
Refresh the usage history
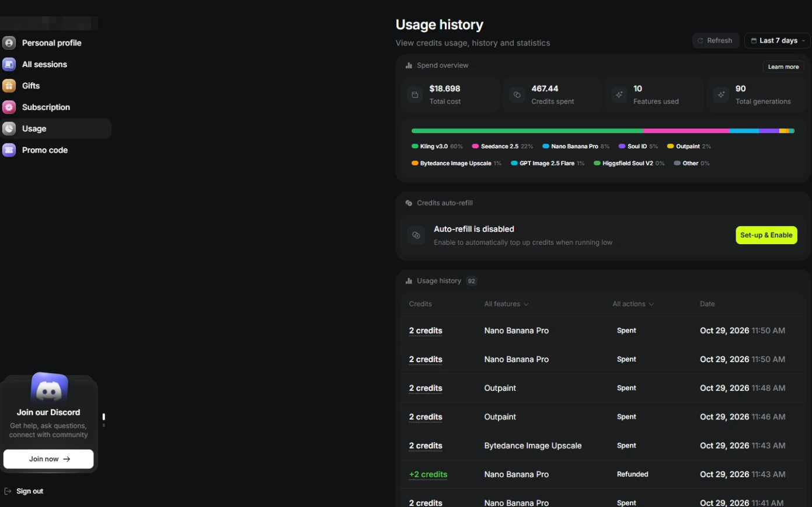tap(716, 41)
